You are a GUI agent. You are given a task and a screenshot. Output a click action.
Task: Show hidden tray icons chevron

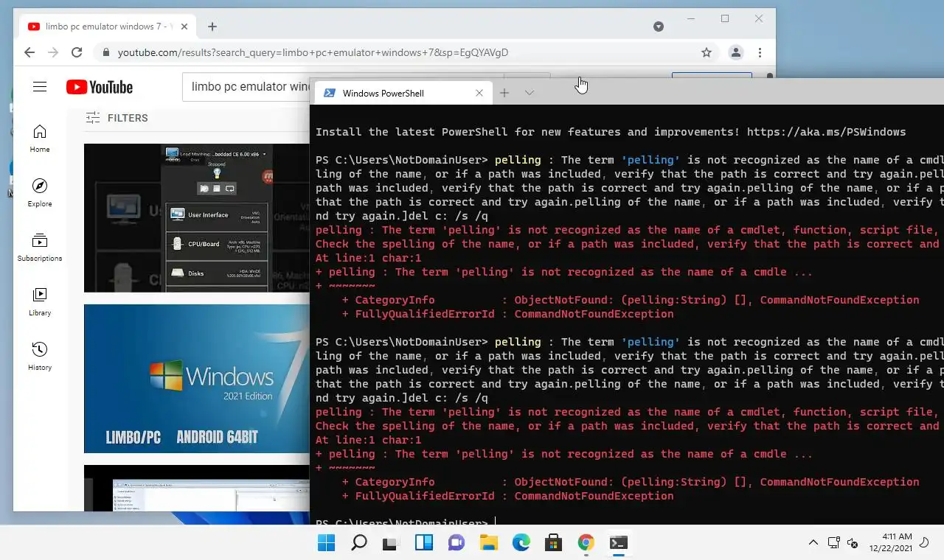(813, 543)
